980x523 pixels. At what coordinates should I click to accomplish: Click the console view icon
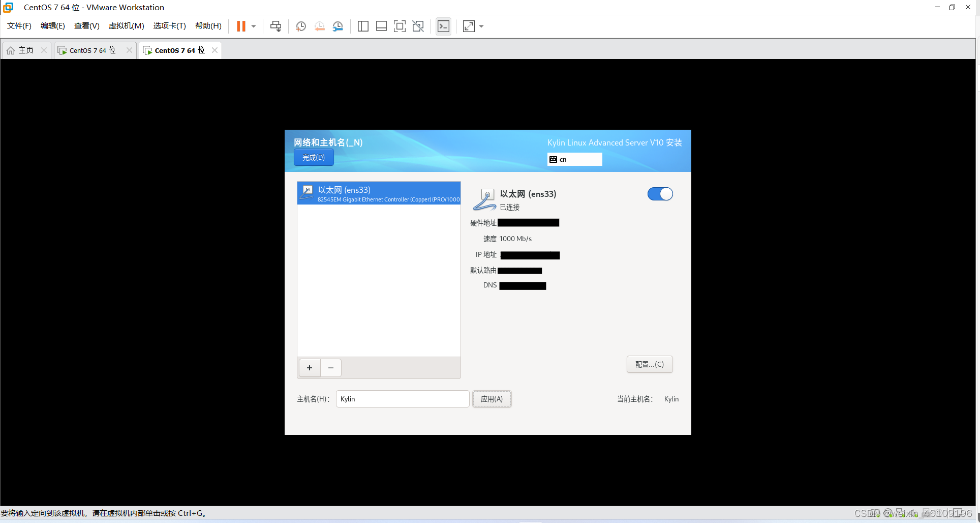coord(443,26)
